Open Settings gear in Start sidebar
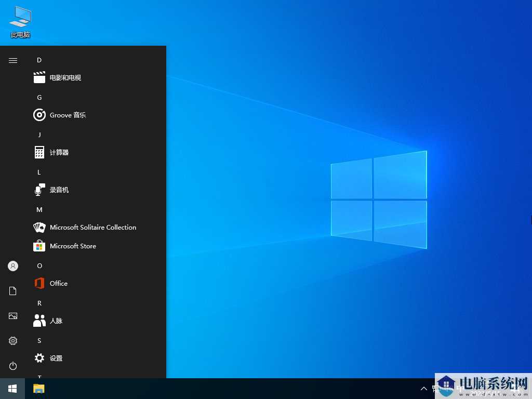 [13, 341]
